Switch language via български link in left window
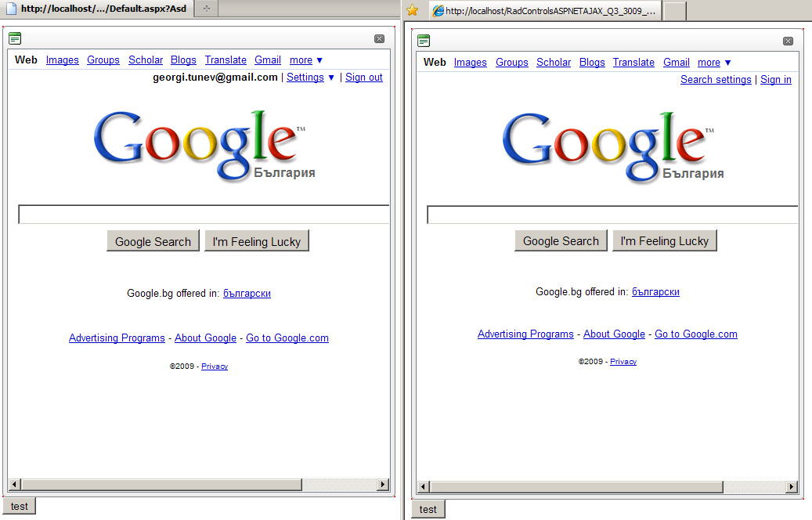 [247, 293]
